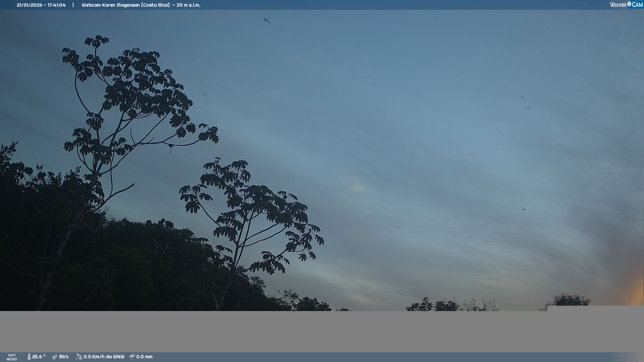This screenshot has height=362, width=644.
Task: Click the camera lens icon in logo
Action: tap(629, 4)
